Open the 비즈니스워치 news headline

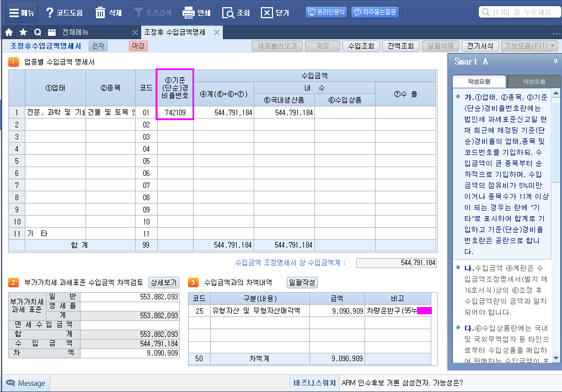[402, 383]
